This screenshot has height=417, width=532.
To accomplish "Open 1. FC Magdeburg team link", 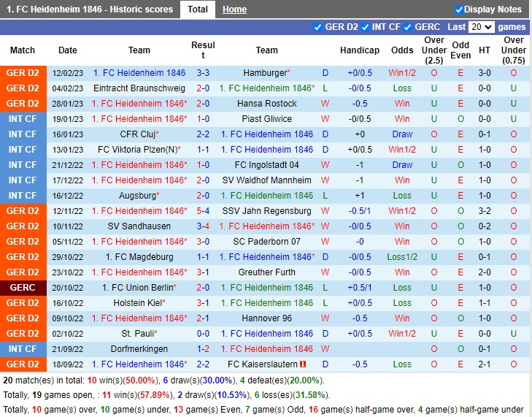I will point(139,257).
